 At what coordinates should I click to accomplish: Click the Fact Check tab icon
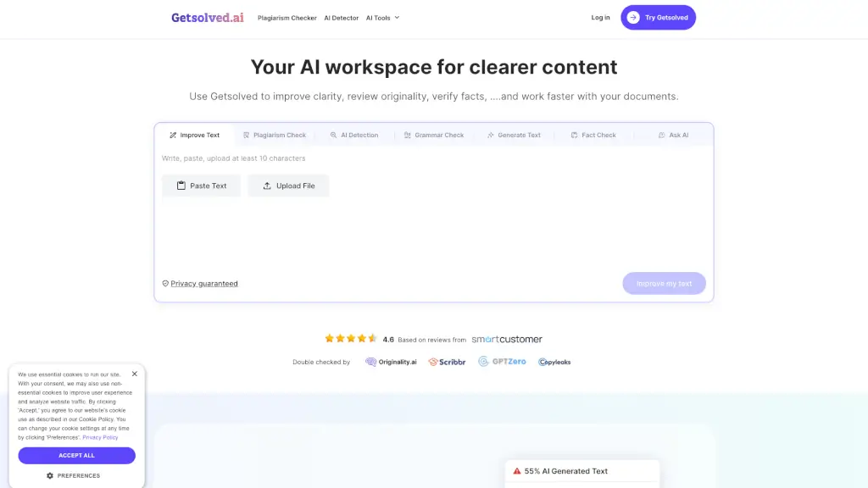[574, 135]
